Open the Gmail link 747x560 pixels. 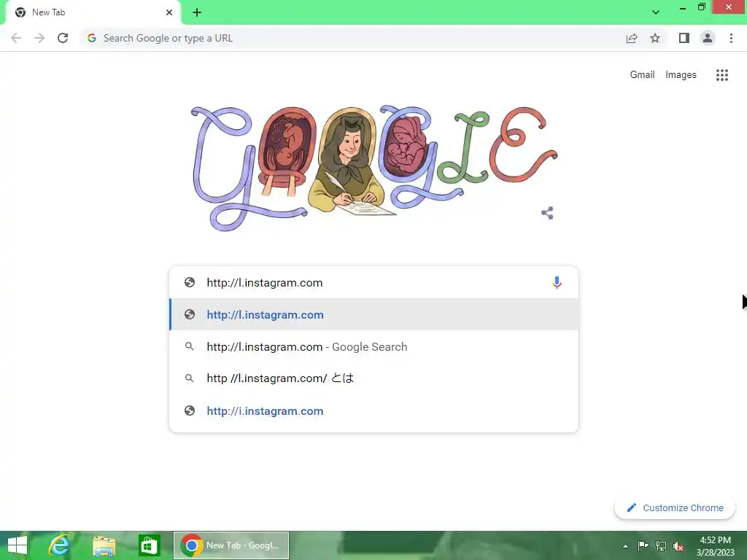[642, 75]
